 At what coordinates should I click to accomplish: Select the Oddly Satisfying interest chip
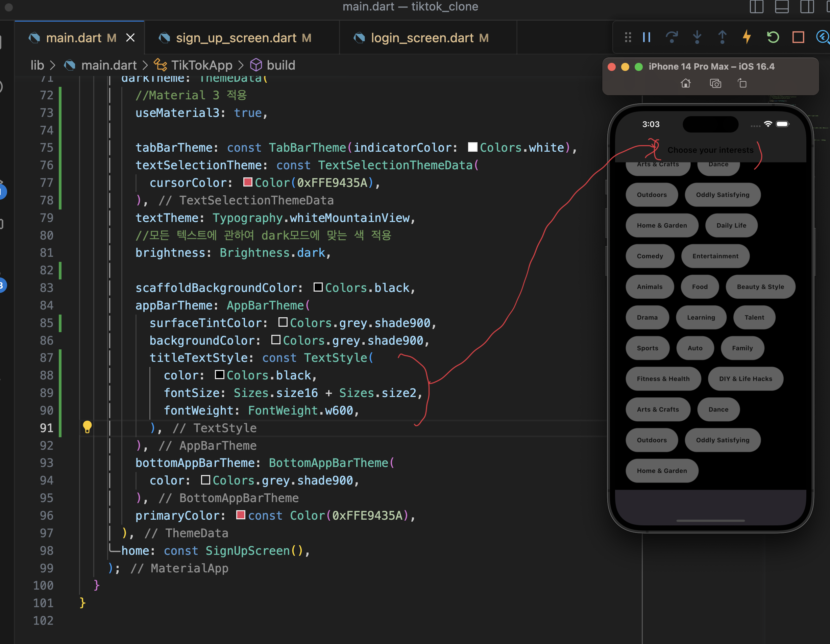pos(722,195)
